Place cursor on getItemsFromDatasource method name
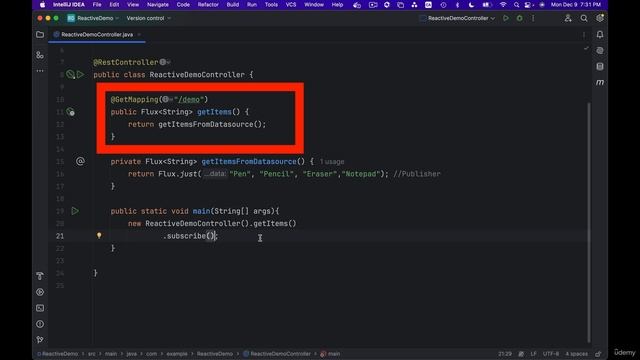 pyautogui.click(x=249, y=162)
